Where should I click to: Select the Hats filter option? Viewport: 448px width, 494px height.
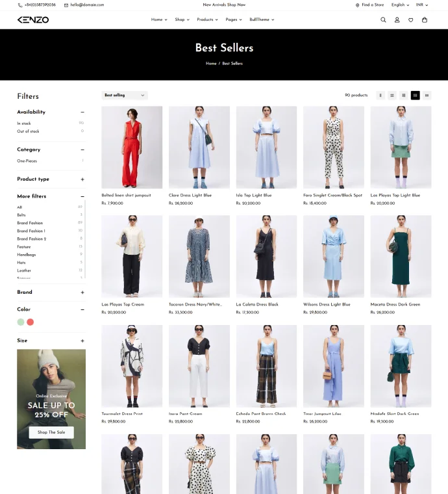(21, 263)
